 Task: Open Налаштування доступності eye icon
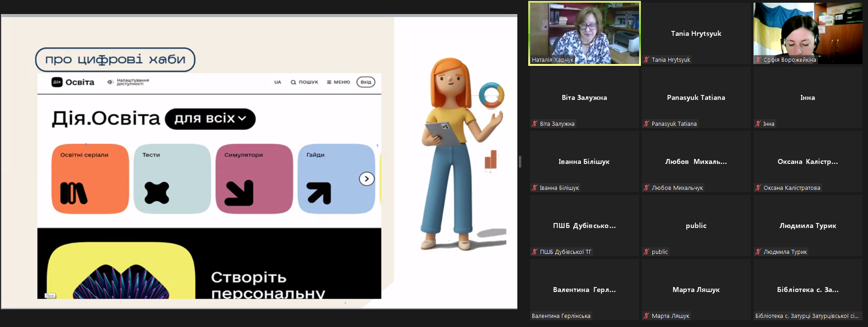point(110,82)
